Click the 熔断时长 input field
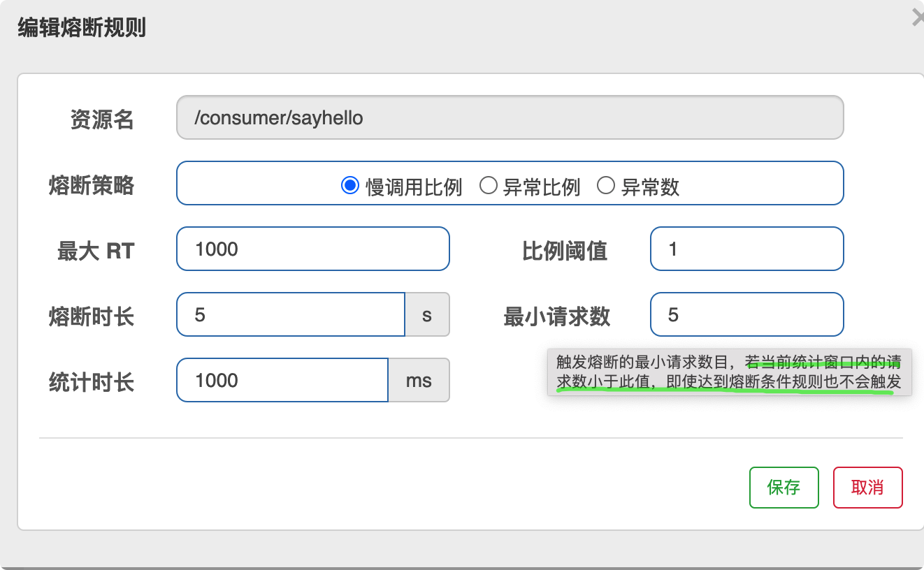924x570 pixels. pos(291,314)
